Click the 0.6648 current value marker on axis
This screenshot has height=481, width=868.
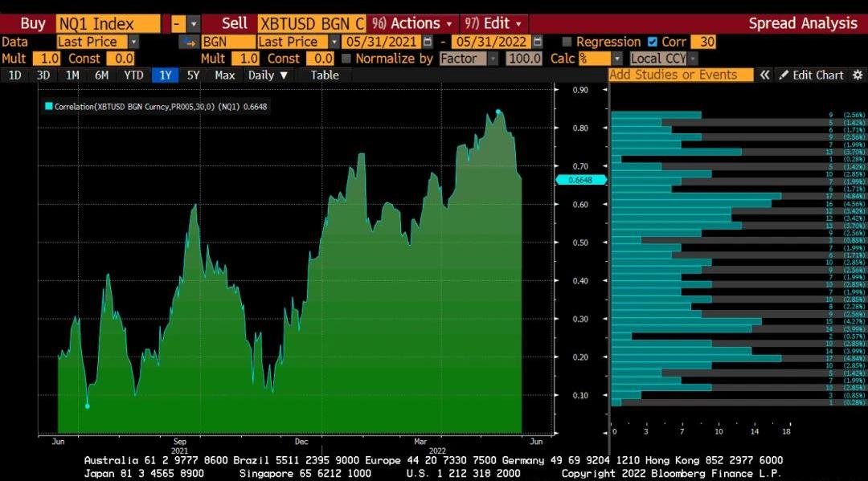579,180
